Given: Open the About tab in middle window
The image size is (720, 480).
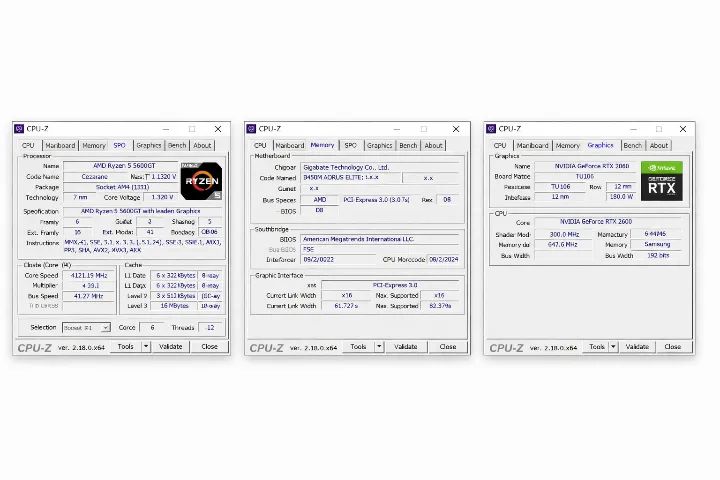Looking at the screenshot, I should [433, 145].
